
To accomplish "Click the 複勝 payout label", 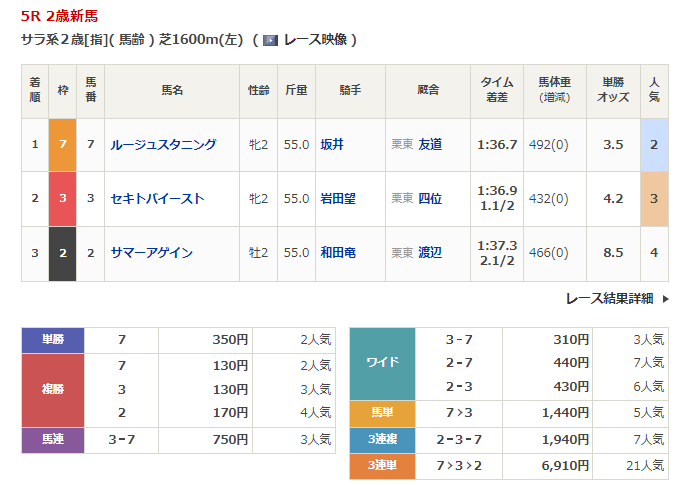I will (53, 389).
